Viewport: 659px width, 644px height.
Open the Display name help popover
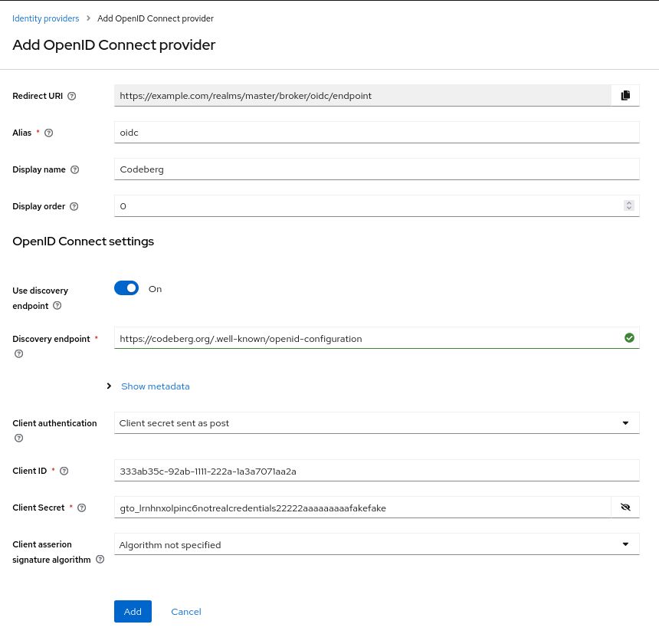tap(74, 169)
